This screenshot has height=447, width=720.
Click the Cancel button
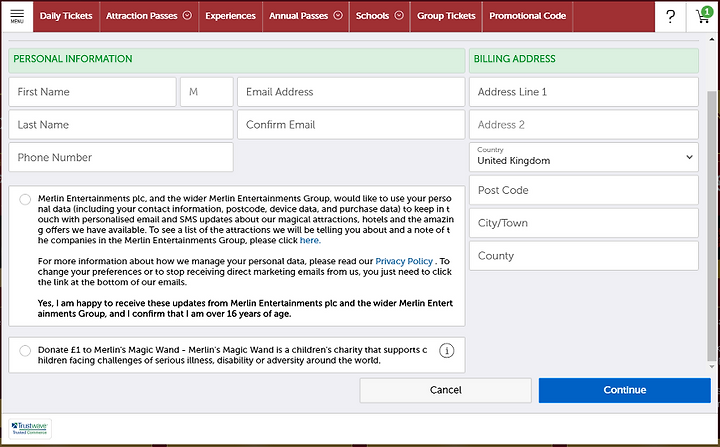[445, 390]
